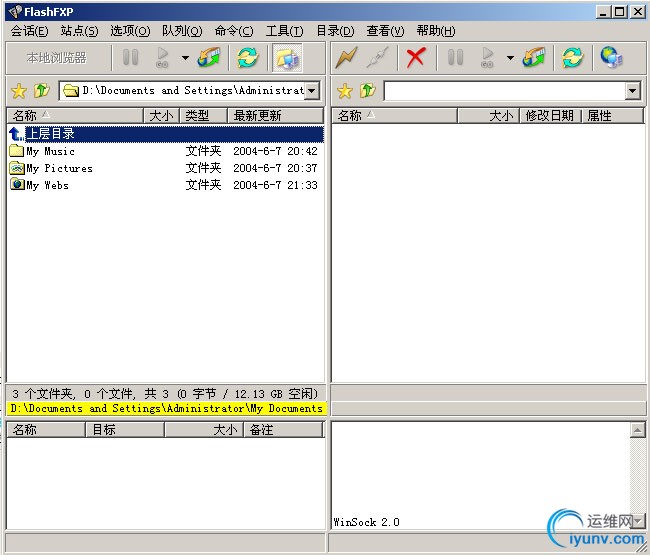
Task: Sort local list by 名称 column
Action: tap(75, 115)
